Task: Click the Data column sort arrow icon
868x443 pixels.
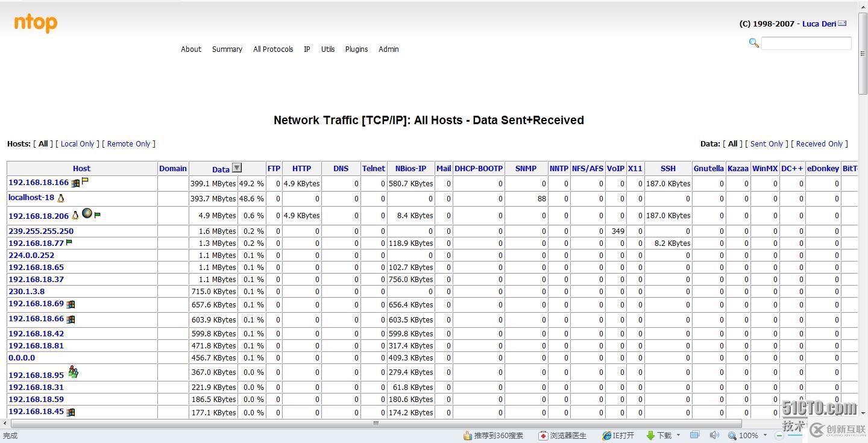Action: 237,168
